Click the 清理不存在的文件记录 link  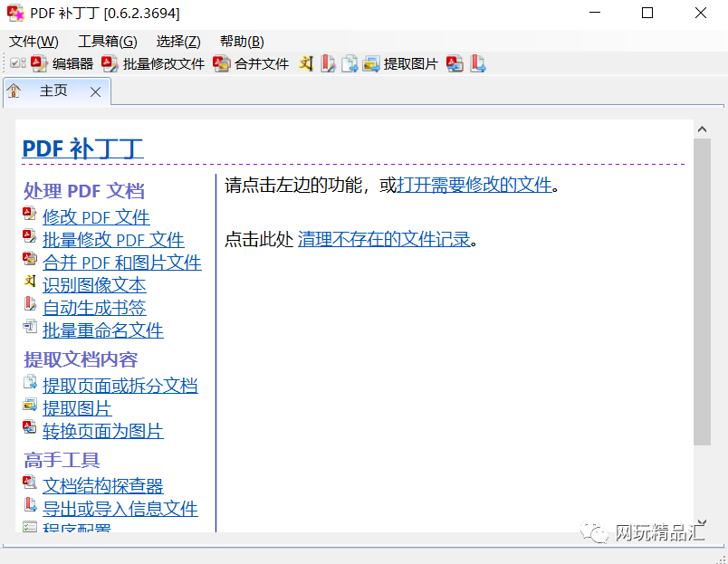click(x=384, y=240)
